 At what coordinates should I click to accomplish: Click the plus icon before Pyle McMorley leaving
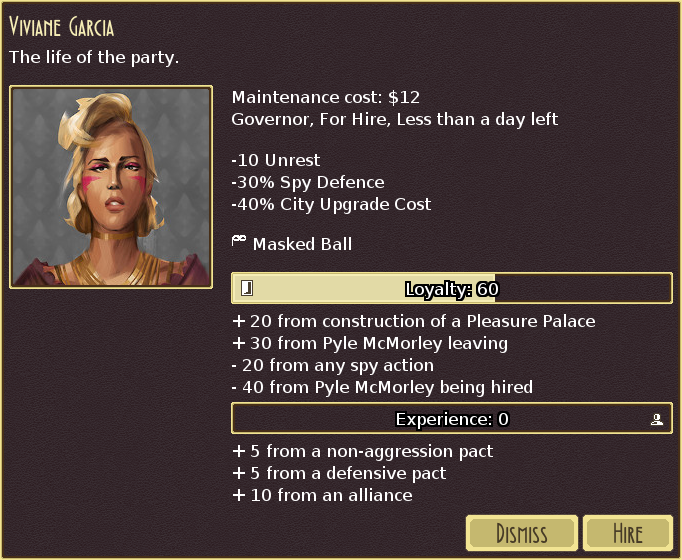click(239, 343)
